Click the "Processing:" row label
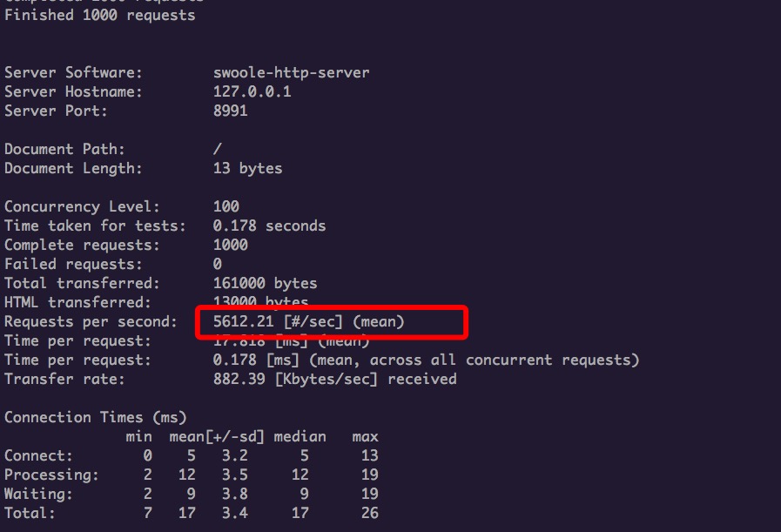 pyautogui.click(x=51, y=475)
